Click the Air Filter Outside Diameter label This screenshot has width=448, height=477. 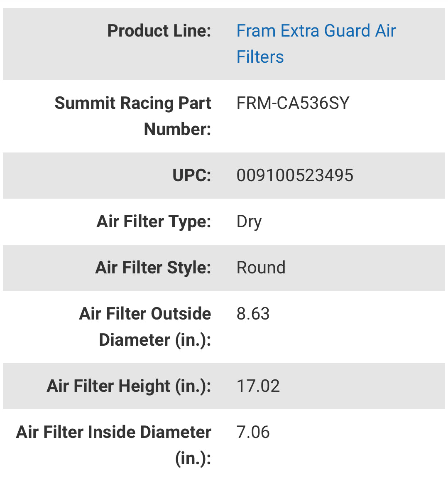[145, 314]
